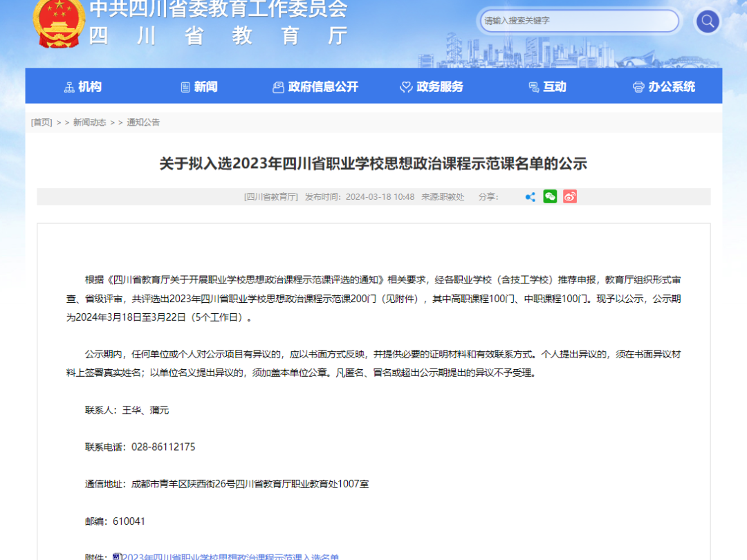Viewport: 747px width, 560px height.
Task: Open the 政府信息公开 navigation menu
Action: point(315,87)
